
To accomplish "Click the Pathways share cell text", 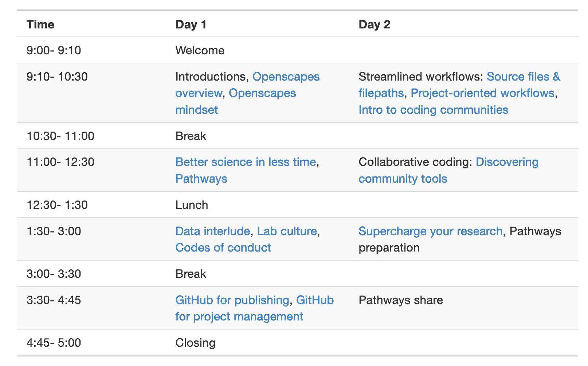I will point(401,300).
